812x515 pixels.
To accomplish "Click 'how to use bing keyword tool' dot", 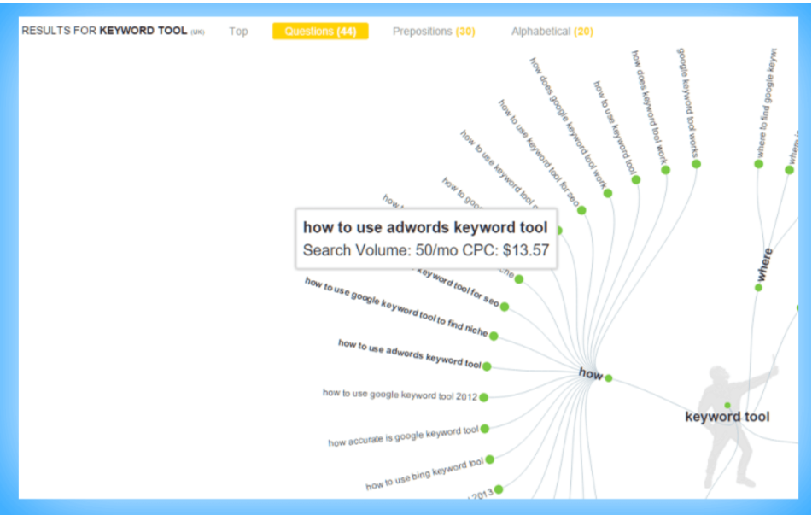I will click(490, 459).
